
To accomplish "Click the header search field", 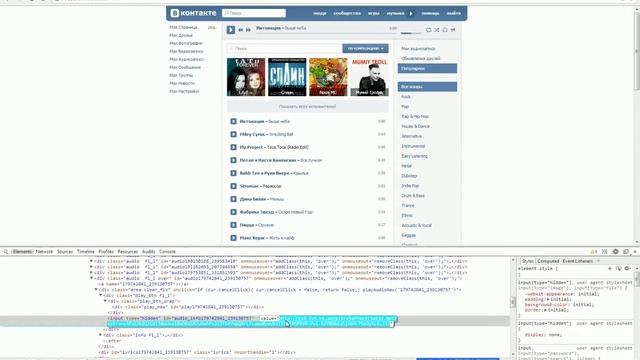I will click(x=254, y=13).
